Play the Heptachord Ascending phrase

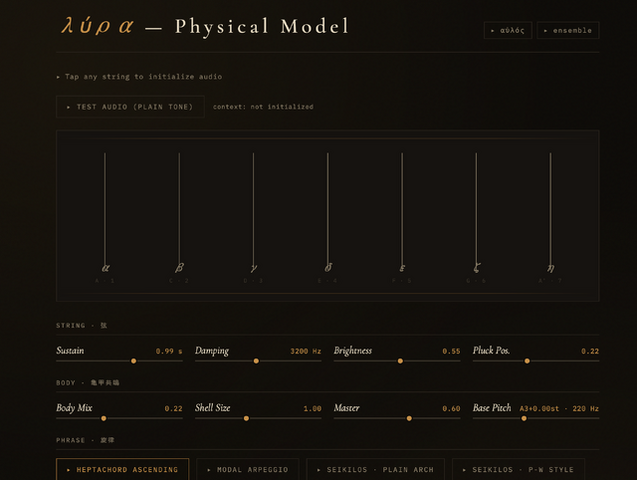click(x=123, y=469)
